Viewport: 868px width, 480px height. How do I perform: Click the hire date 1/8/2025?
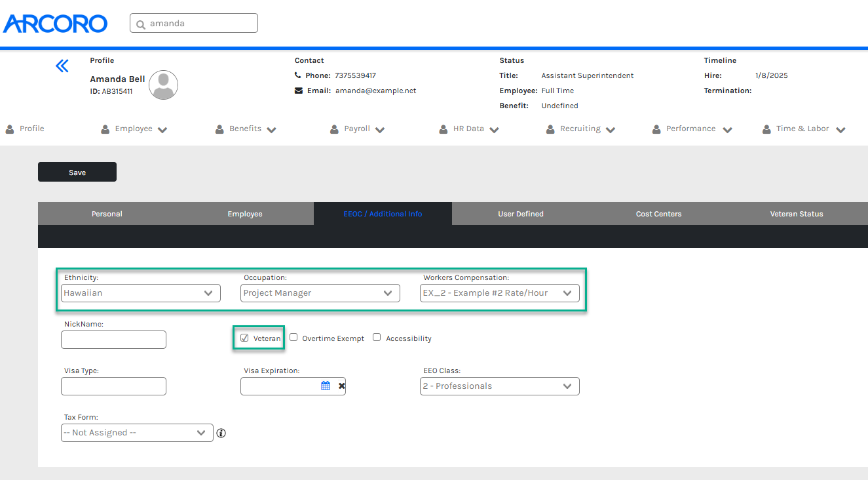pyautogui.click(x=772, y=75)
